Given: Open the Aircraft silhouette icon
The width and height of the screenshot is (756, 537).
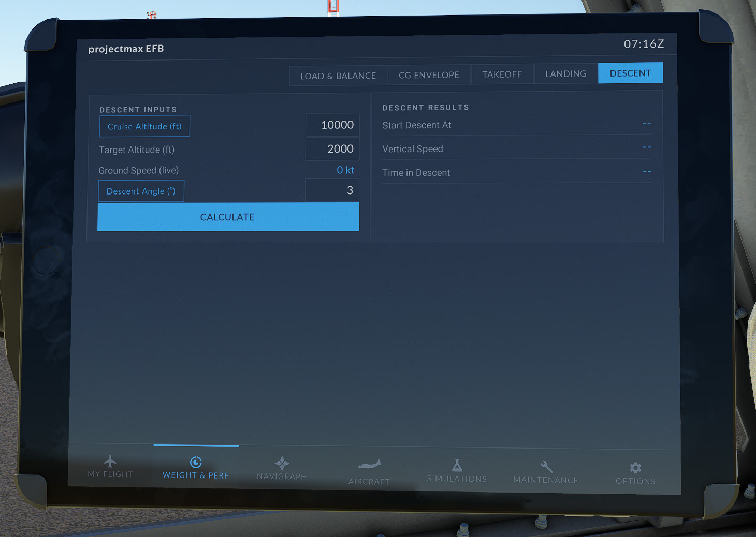Looking at the screenshot, I should click(x=369, y=465).
